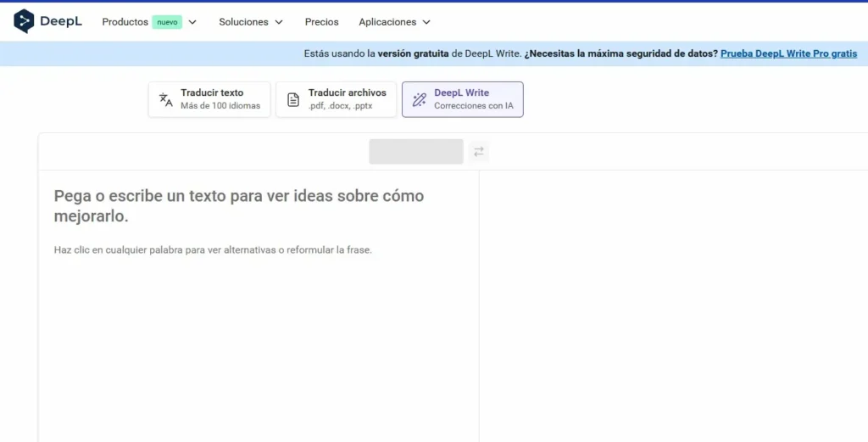The width and height of the screenshot is (868, 442).
Task: Click into the source text input area
Action: click(x=259, y=305)
